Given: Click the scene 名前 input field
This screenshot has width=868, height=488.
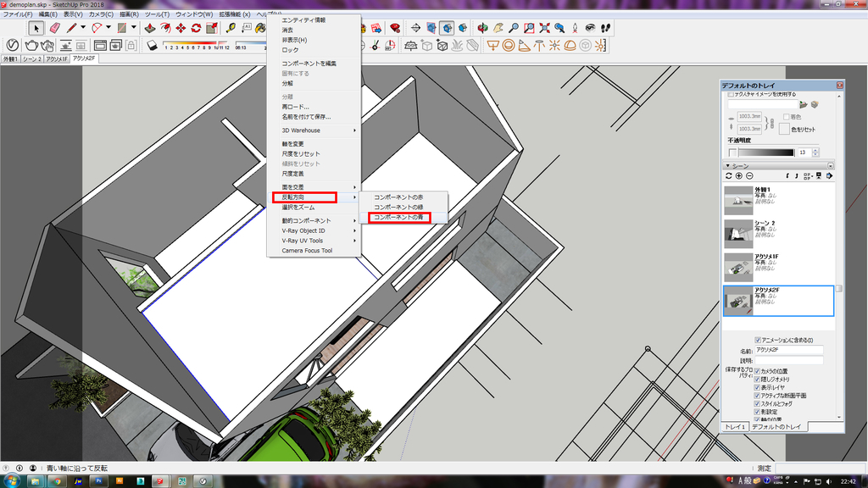Looking at the screenshot, I should pos(789,350).
